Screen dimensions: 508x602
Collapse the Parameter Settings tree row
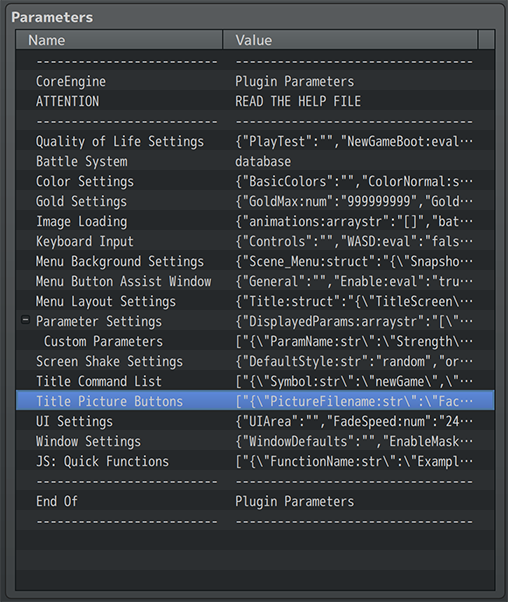[25, 320]
